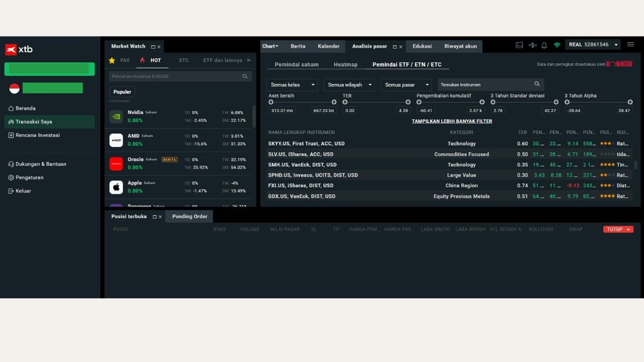Switch to the Berita tab
644x362 pixels.
coord(298,46)
